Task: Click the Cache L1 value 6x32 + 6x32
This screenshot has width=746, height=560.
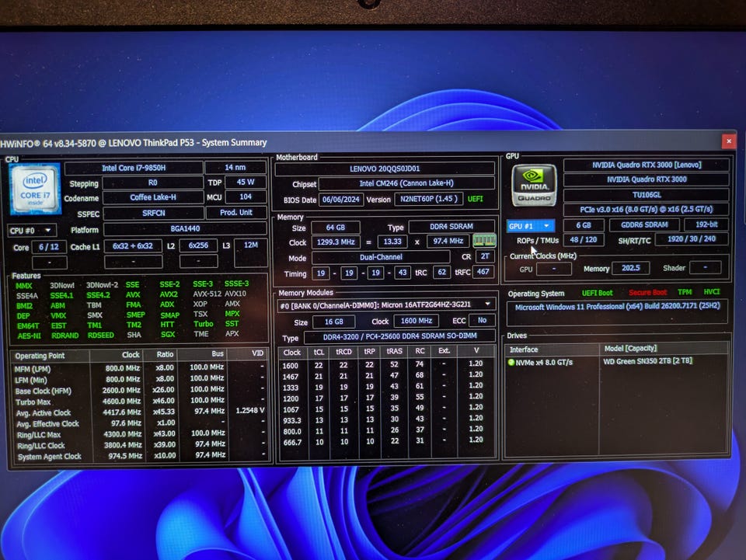Action: [x=133, y=245]
